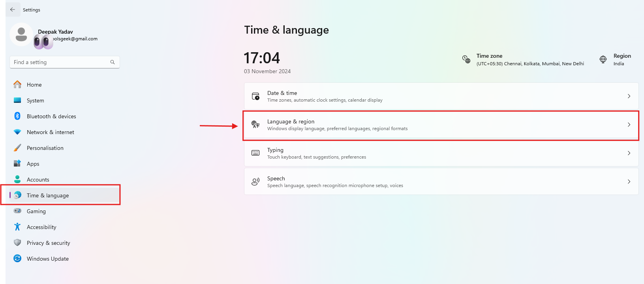Click the Language & region translate icon

point(255,125)
